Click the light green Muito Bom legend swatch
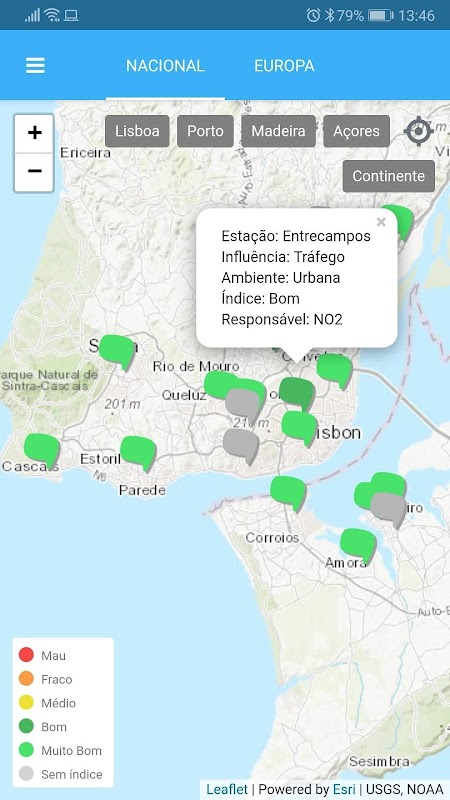Screen dimensions: 450x800 coord(26,750)
